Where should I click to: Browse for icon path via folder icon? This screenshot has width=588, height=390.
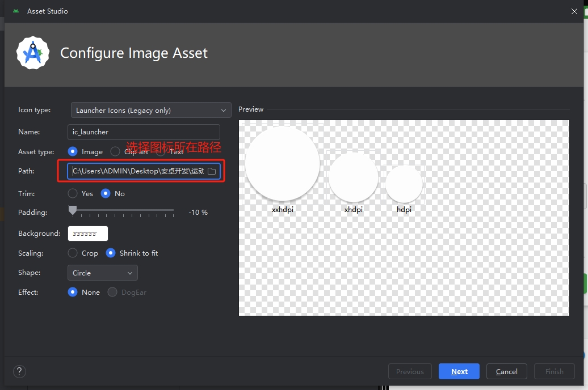click(212, 171)
